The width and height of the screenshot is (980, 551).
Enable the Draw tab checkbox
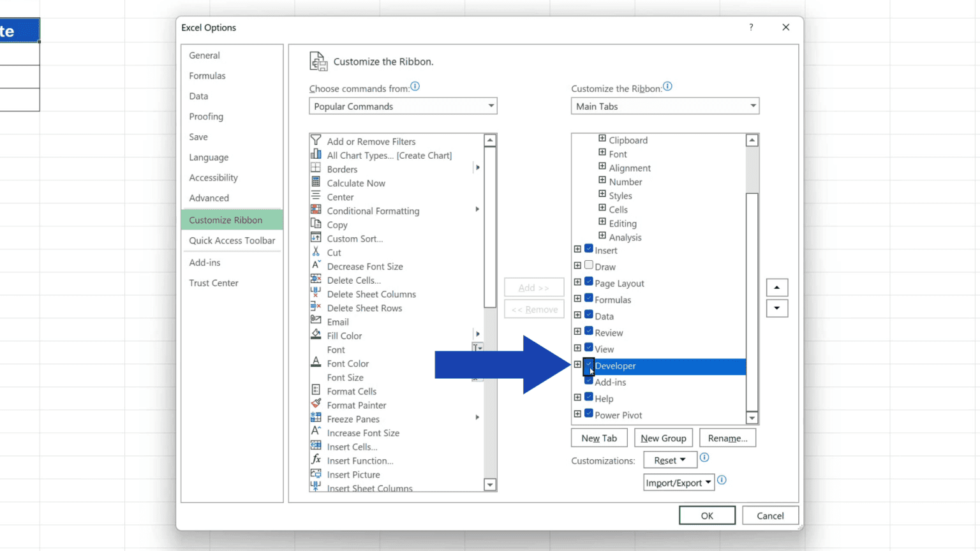click(589, 265)
